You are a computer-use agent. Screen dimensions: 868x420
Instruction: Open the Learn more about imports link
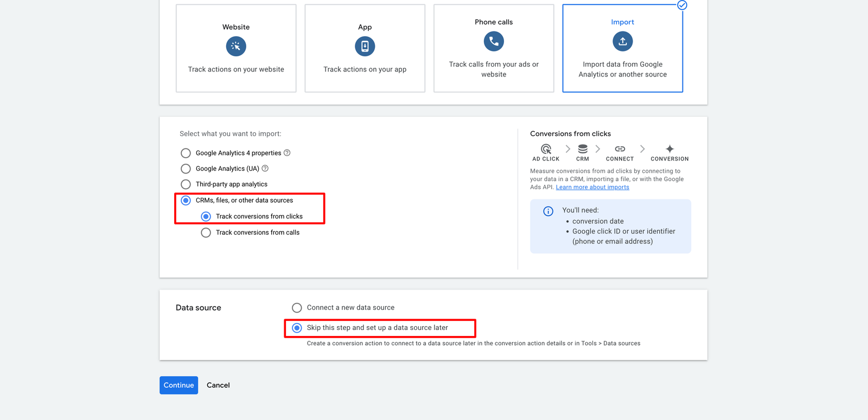tap(592, 188)
